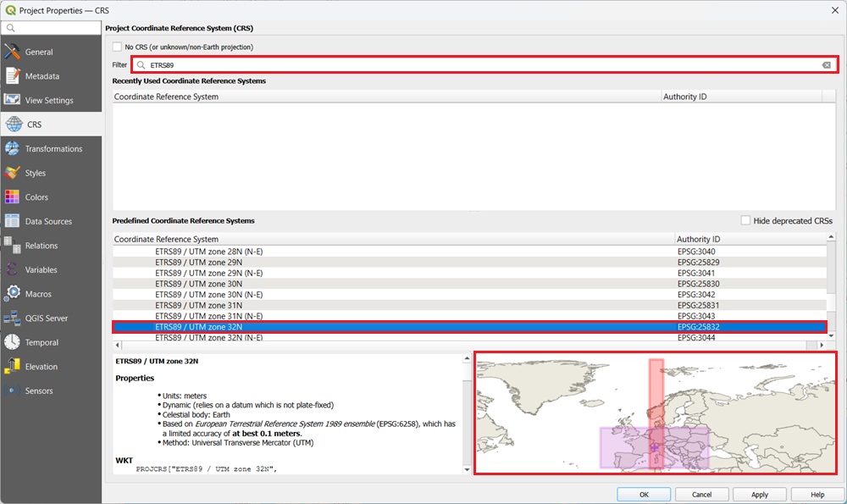Open View Settings sidebar icon
The width and height of the screenshot is (847, 504).
[12, 100]
